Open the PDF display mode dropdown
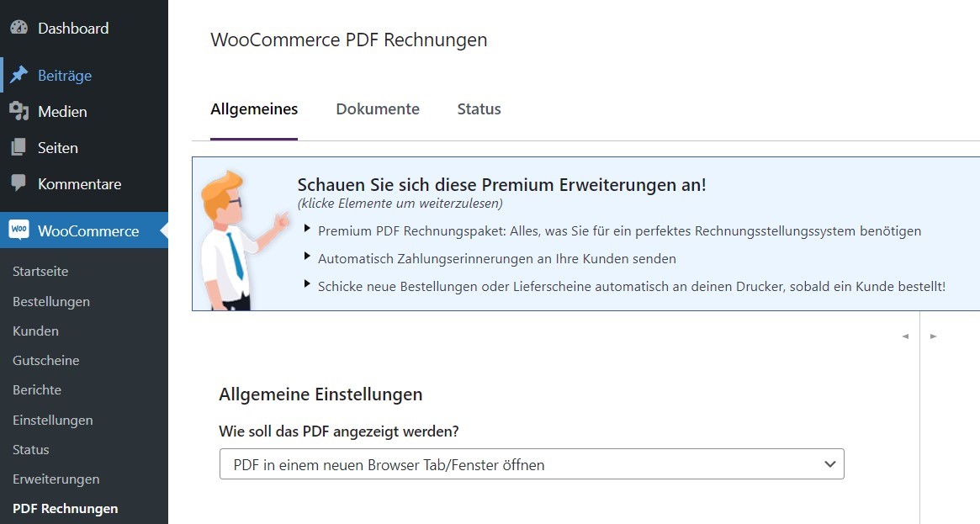Image resolution: width=980 pixels, height=524 pixels. (532, 464)
